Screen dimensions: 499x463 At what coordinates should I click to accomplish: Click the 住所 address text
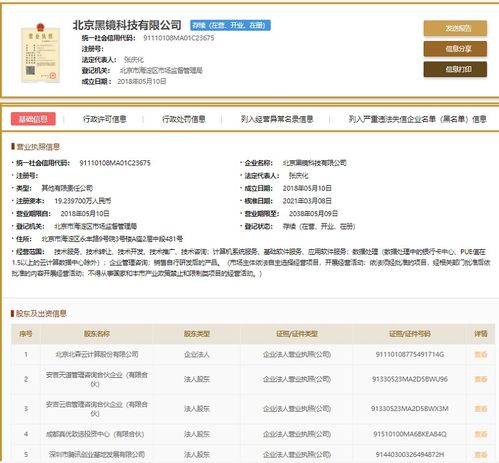[x=112, y=239]
